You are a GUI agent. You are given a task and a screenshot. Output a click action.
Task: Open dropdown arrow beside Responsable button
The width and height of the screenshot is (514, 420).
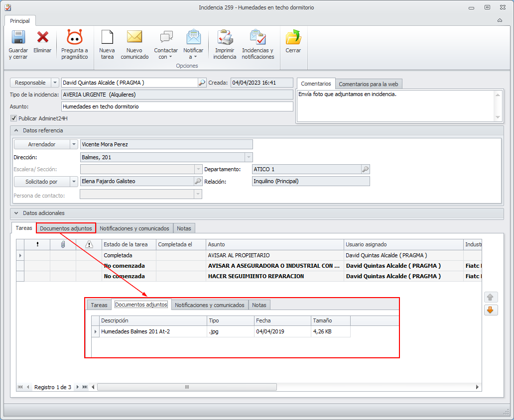coord(55,83)
